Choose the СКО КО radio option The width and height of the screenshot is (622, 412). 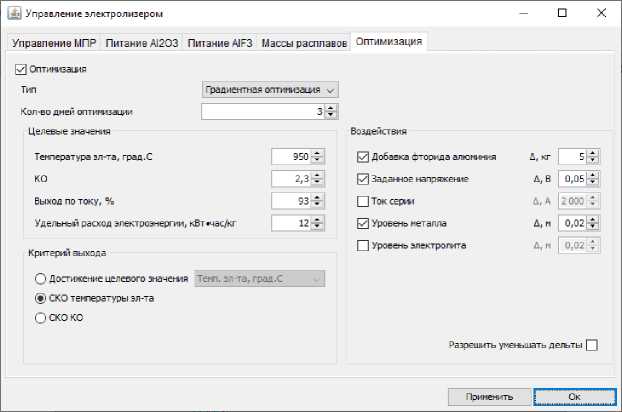[x=40, y=318]
